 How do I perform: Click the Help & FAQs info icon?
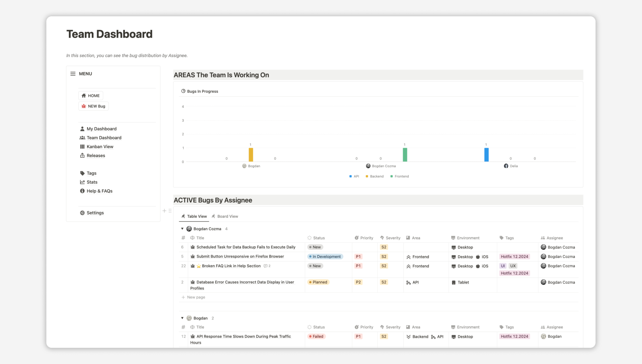pos(82,191)
